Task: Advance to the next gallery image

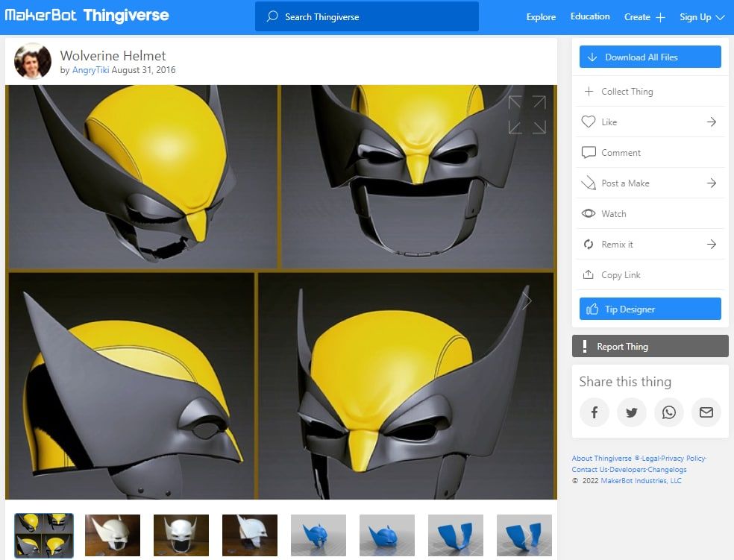Action: 527,301
